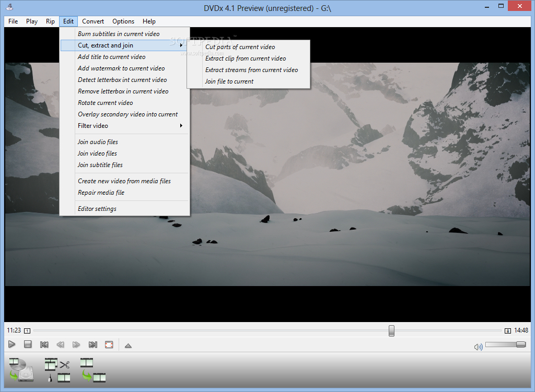Screen dimensions: 535x392
Task: Toggle fullscreen video mode
Action: [109, 345]
